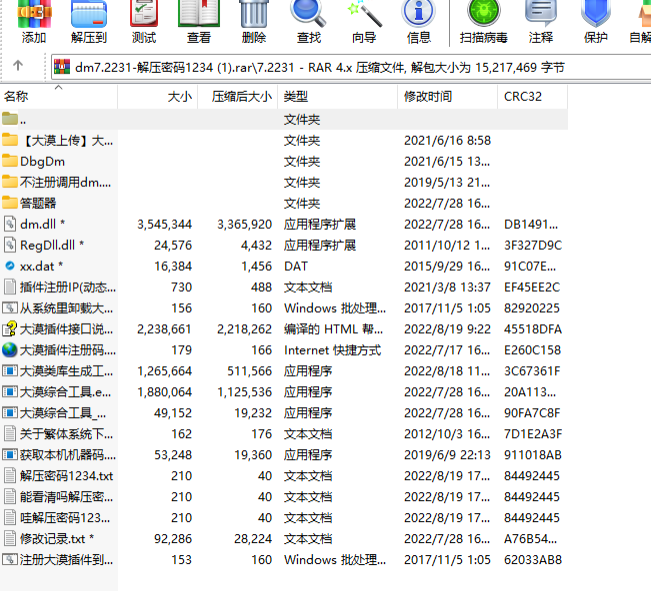This screenshot has width=651, height=591.
Task: Click the WinRAR icon in address bar
Action: [62, 67]
